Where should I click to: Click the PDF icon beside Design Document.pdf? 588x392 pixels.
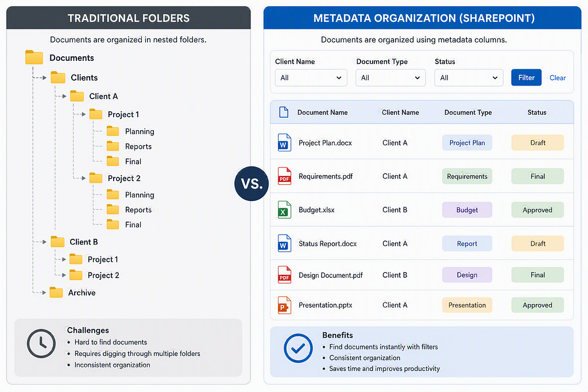click(x=284, y=275)
